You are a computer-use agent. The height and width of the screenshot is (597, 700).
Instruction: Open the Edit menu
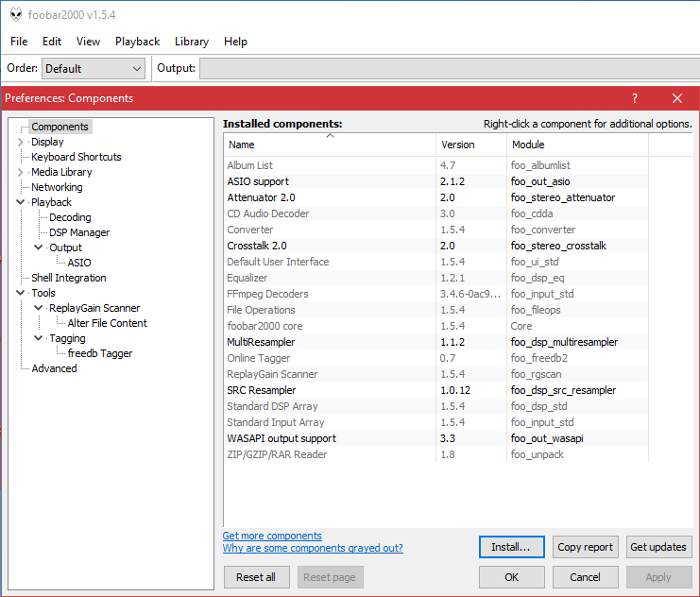point(52,42)
